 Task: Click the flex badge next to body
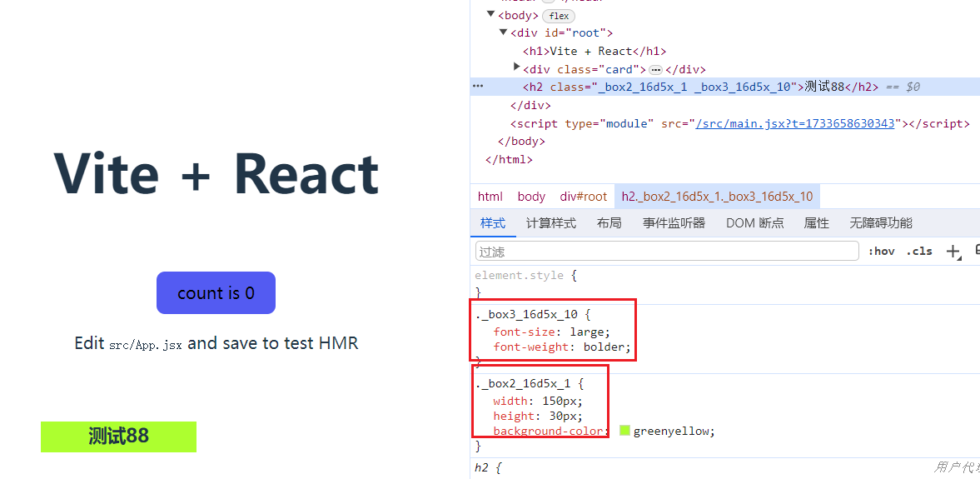pyautogui.click(x=559, y=17)
